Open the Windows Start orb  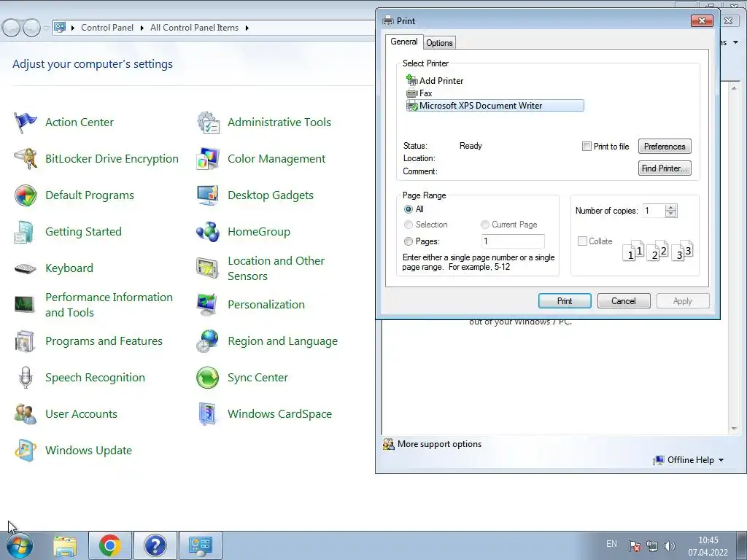click(20, 545)
